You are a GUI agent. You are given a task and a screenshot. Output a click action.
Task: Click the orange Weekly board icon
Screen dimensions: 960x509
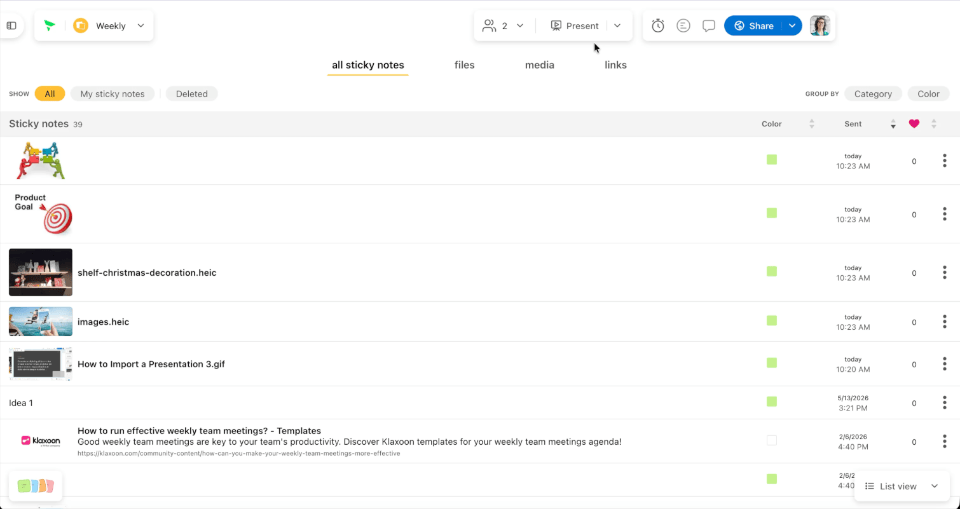click(81, 26)
